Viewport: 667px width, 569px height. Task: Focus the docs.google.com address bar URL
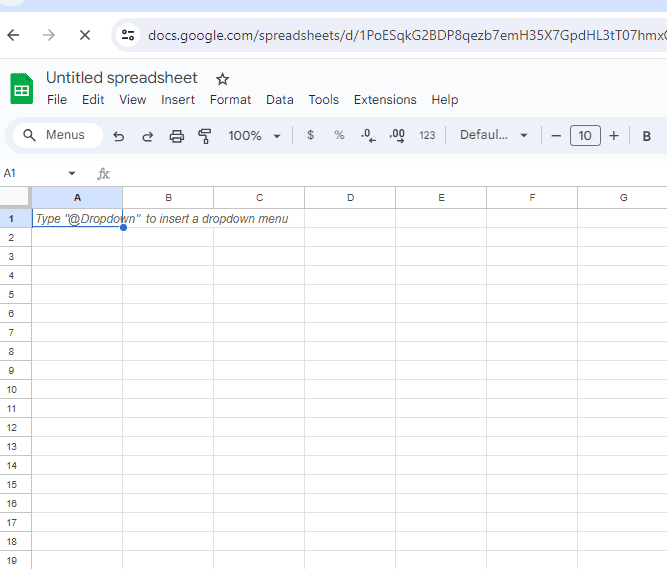[x=407, y=35]
